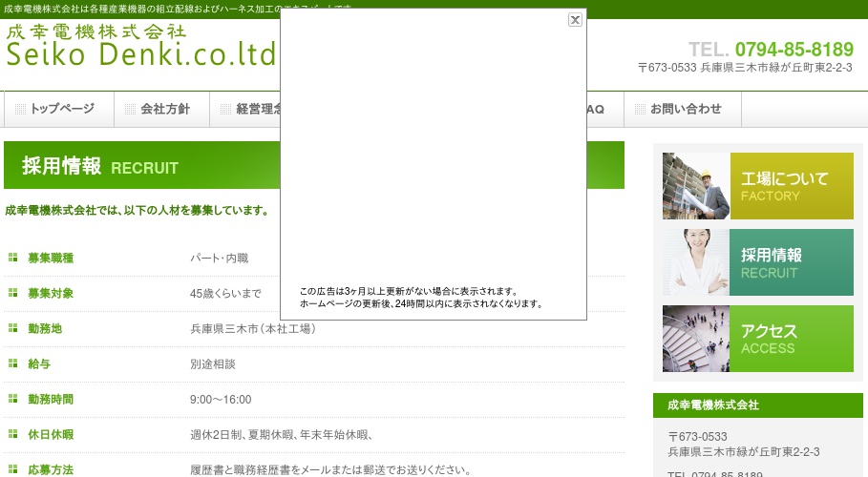Click the dotted icon left of トップページ
The height and width of the screenshot is (477, 868).
(20, 109)
